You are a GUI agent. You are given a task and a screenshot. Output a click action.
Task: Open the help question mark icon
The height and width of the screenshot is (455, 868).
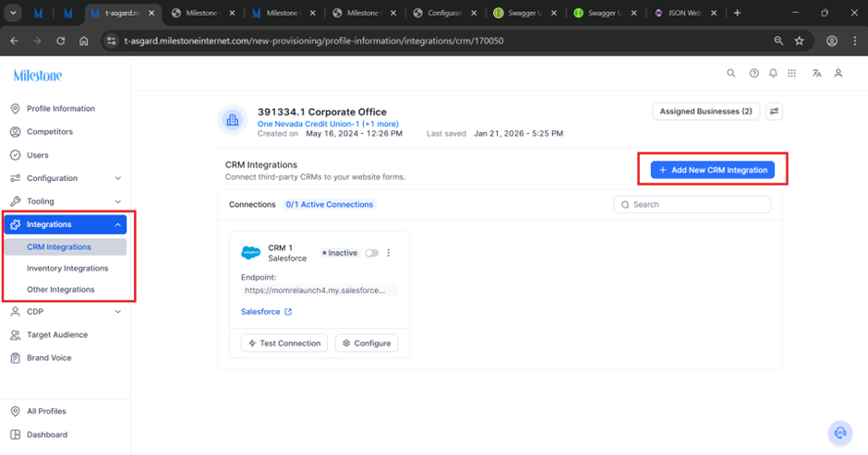754,73
